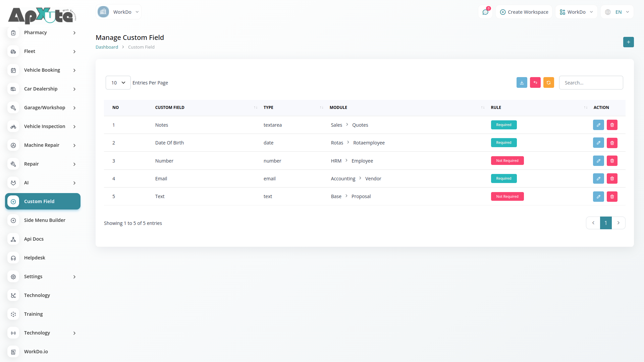
Task: Follow the Dashboard breadcrumb link
Action: click(107, 47)
